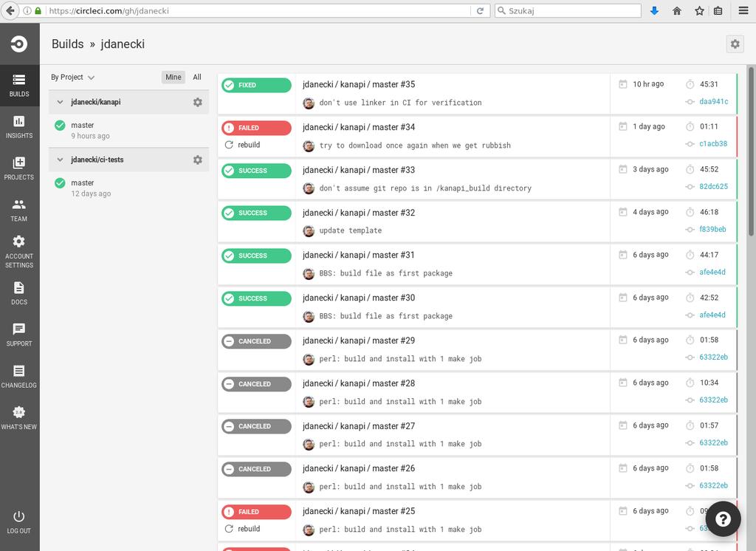This screenshot has width=756, height=551.
Task: Click the SUCCESS badge of build #33
Action: click(256, 171)
